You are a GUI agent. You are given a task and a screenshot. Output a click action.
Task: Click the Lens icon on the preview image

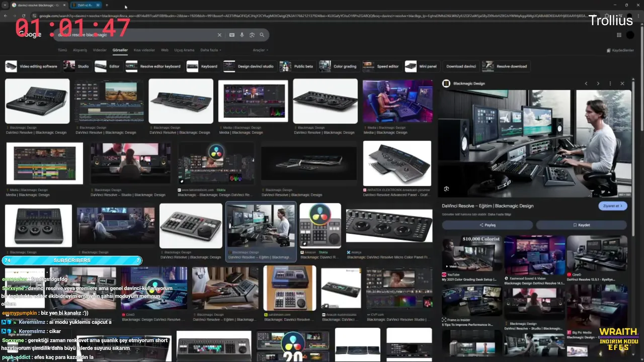[446, 189]
